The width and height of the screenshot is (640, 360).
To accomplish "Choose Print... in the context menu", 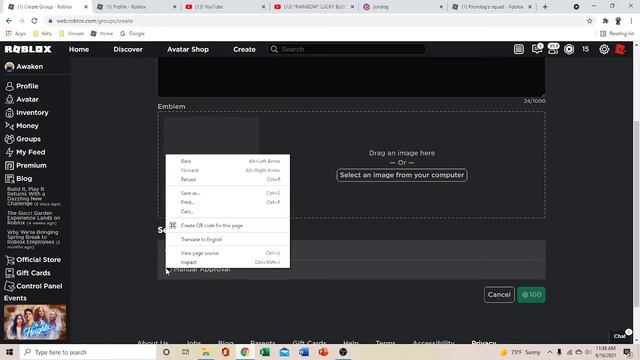I will click(228, 202).
